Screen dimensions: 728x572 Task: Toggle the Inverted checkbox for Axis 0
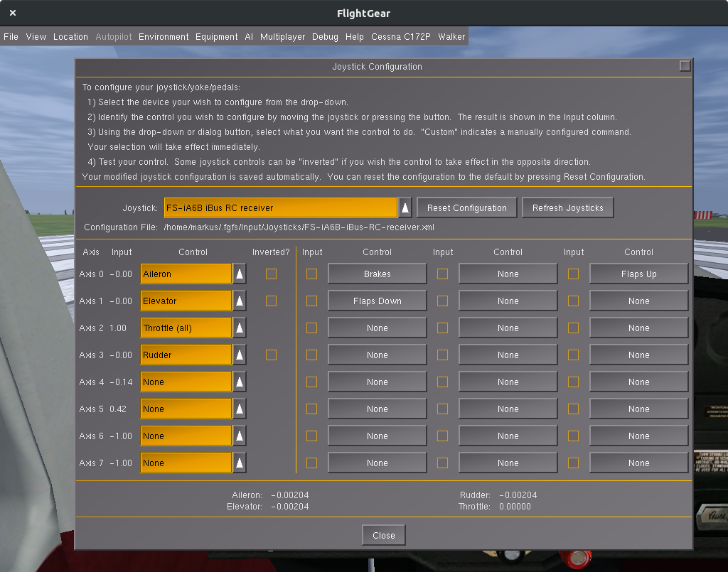[x=271, y=274]
